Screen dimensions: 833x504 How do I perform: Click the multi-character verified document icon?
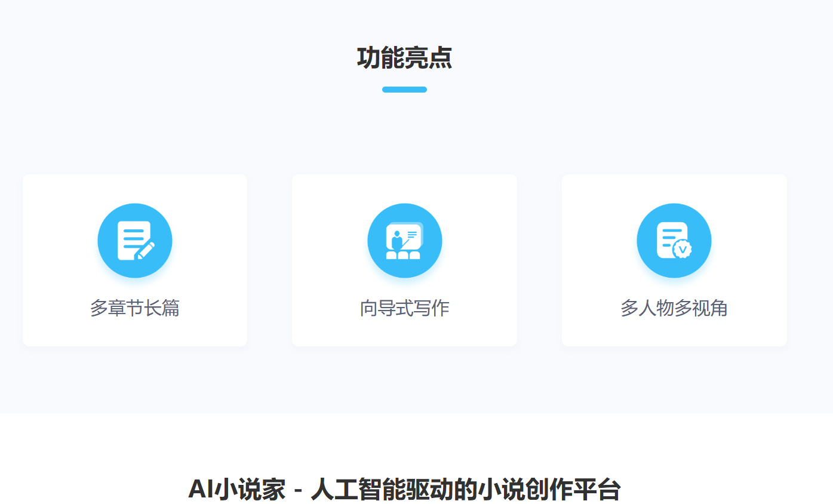674,241
